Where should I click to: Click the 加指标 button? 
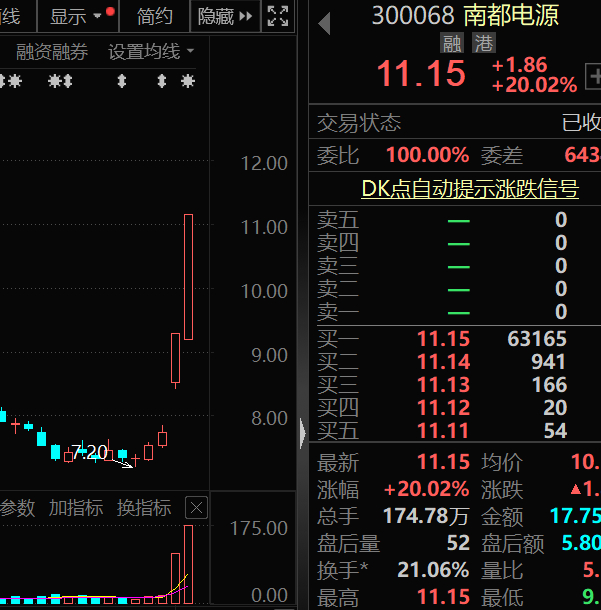coord(76,508)
